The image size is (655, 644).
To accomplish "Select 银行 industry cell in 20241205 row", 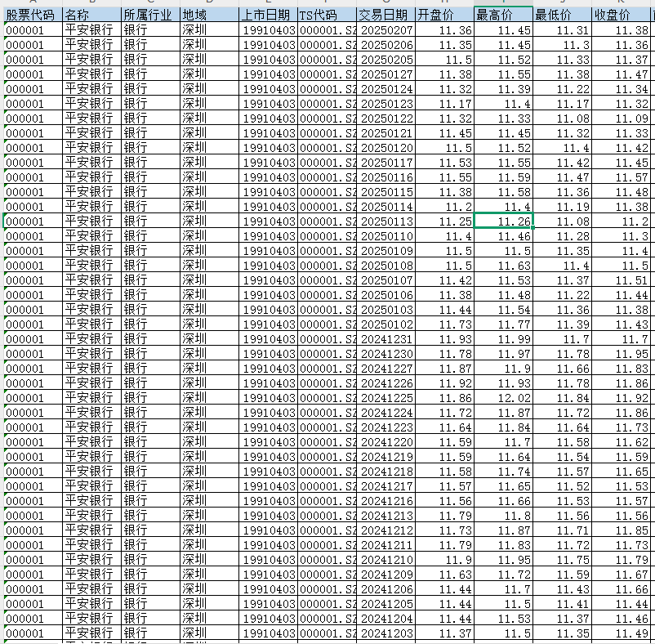I will pyautogui.click(x=151, y=604).
